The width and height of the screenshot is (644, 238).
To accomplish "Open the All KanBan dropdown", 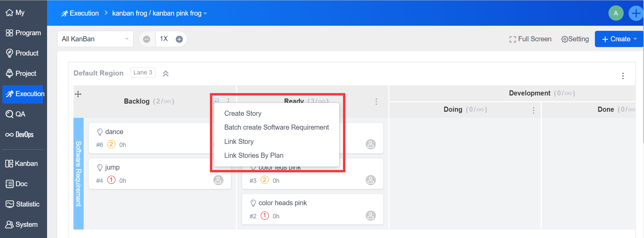I will 95,39.
